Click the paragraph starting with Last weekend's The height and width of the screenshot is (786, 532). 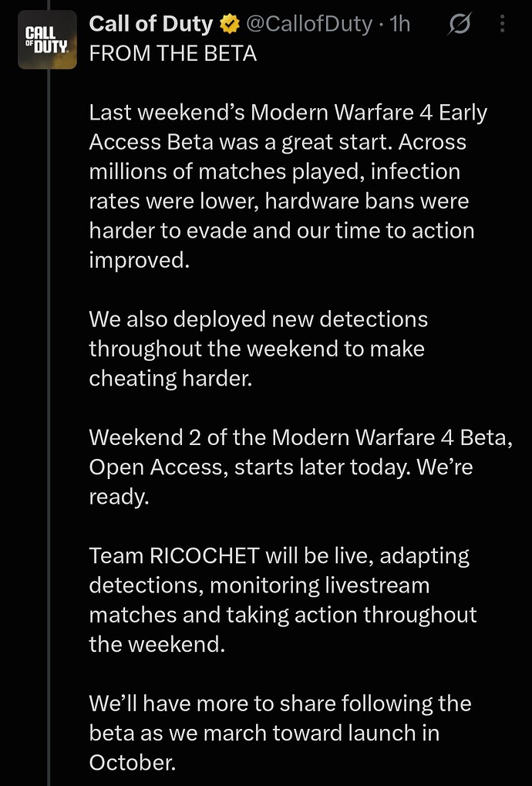click(288, 187)
